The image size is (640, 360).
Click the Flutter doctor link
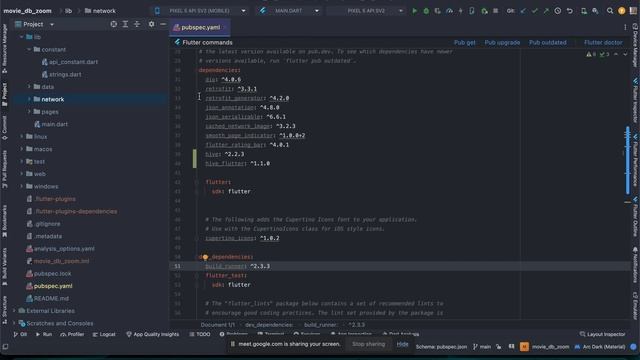pos(603,42)
